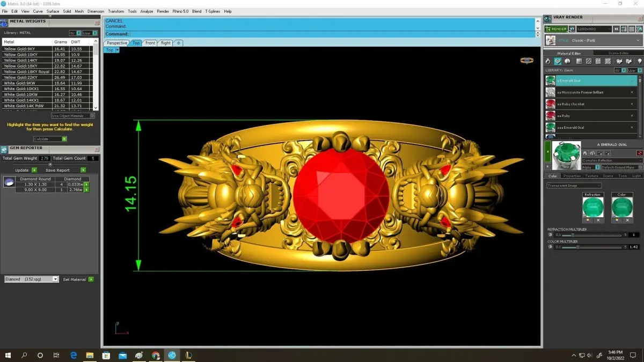Open the Toon tab in material editor
The image size is (644, 362).
(623, 176)
